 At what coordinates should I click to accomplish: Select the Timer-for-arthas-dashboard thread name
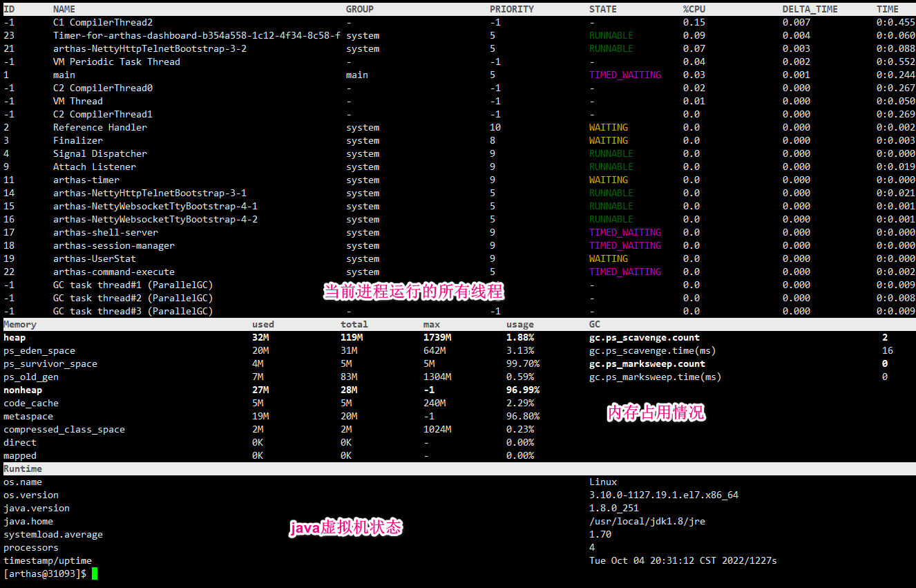197,35
